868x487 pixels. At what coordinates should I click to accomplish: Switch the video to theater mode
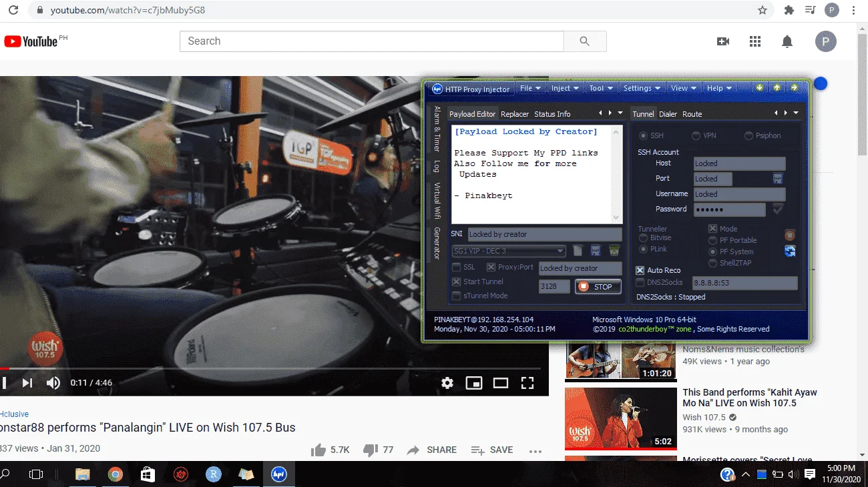click(x=501, y=383)
